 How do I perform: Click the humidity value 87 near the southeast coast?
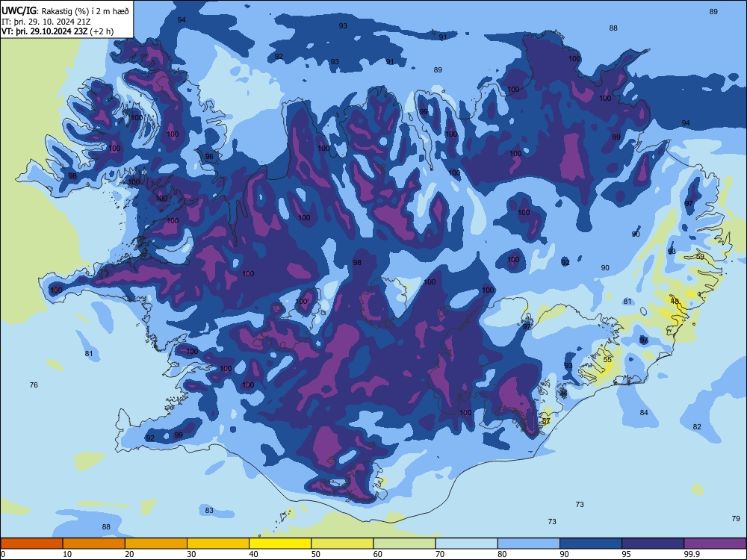[x=547, y=421]
